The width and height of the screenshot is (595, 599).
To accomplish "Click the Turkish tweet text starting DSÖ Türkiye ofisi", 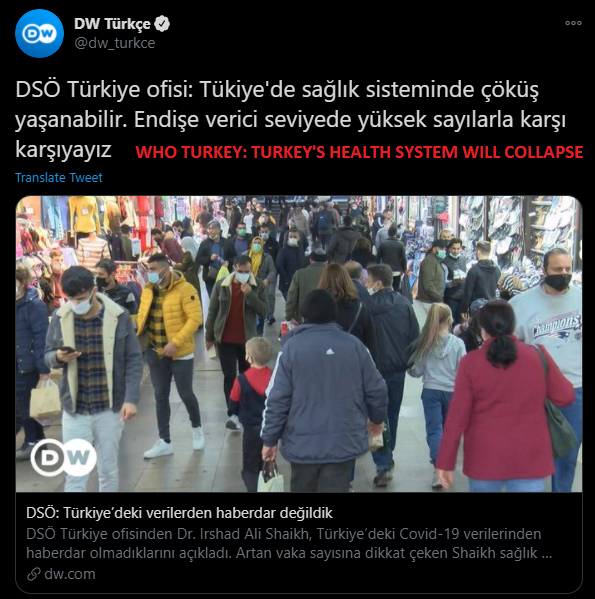I will (x=290, y=119).
